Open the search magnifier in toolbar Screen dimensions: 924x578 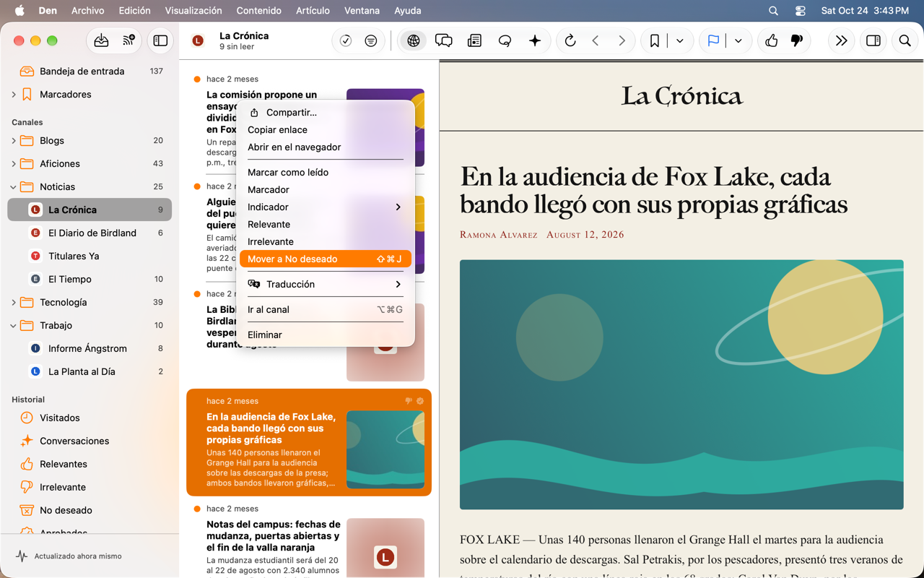point(905,41)
